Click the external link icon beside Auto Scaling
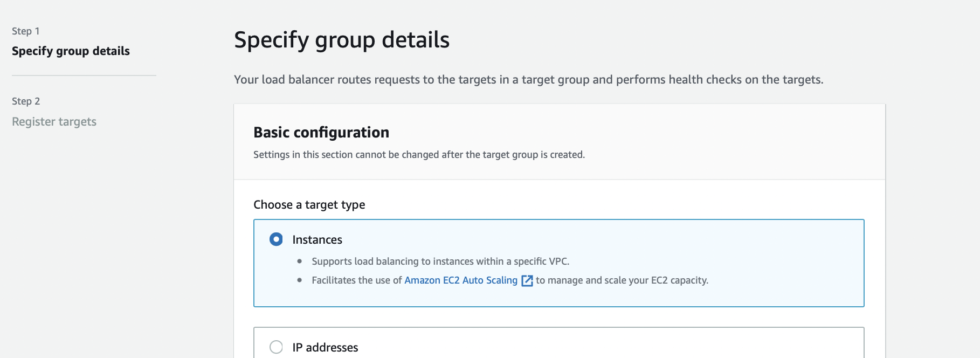Screen dimensions: 980x358 [527, 281]
